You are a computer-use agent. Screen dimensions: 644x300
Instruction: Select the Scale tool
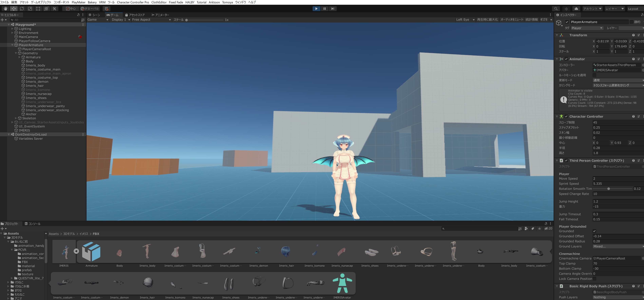(30, 8)
